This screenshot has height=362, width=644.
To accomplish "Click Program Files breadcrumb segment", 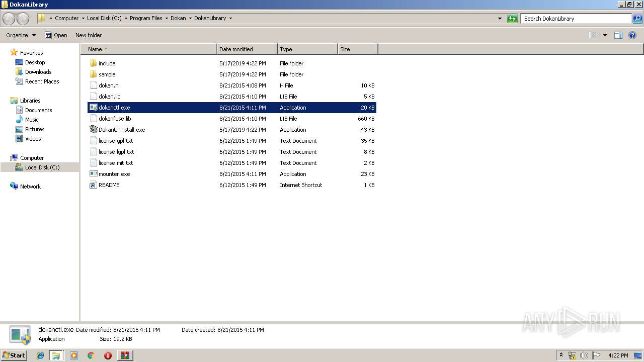I will pos(146,18).
